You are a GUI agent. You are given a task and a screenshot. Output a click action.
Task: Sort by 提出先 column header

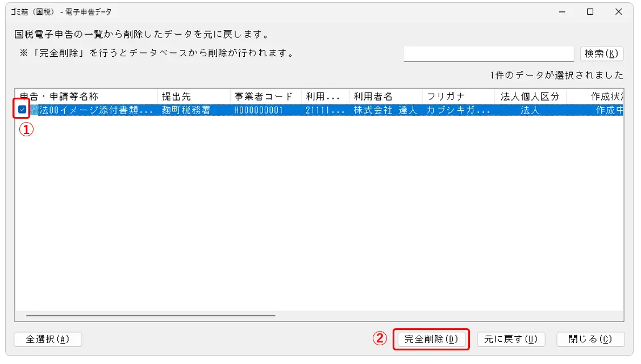tap(193, 97)
